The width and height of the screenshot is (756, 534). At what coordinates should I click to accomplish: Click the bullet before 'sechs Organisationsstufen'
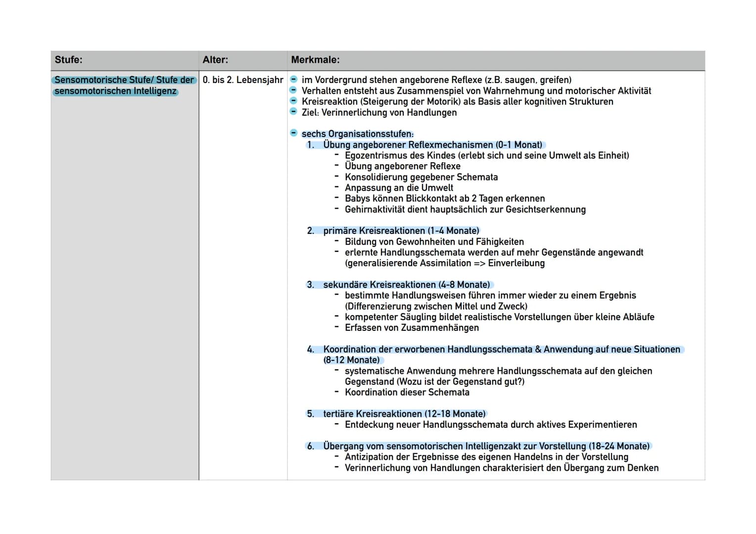click(293, 133)
